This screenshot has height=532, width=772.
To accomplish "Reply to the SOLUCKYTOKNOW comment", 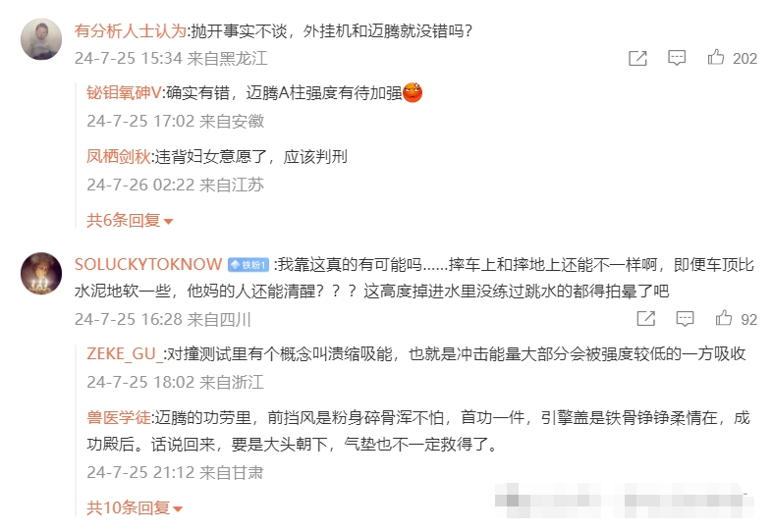I will pos(685,318).
